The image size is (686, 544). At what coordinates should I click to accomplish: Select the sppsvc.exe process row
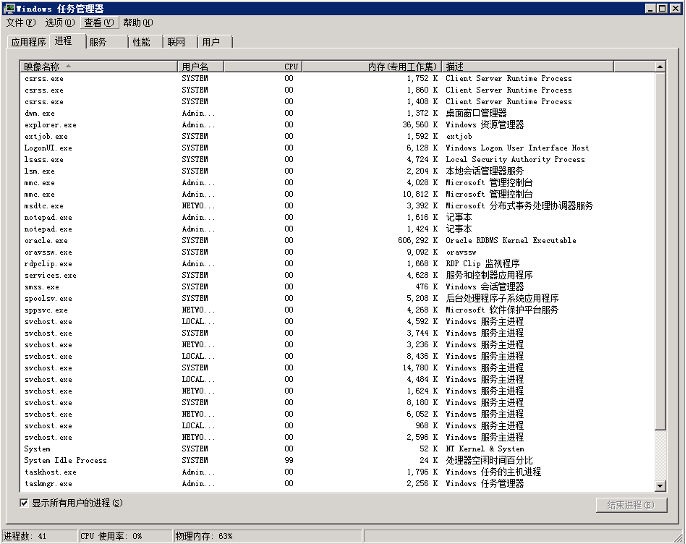[x=337, y=310]
